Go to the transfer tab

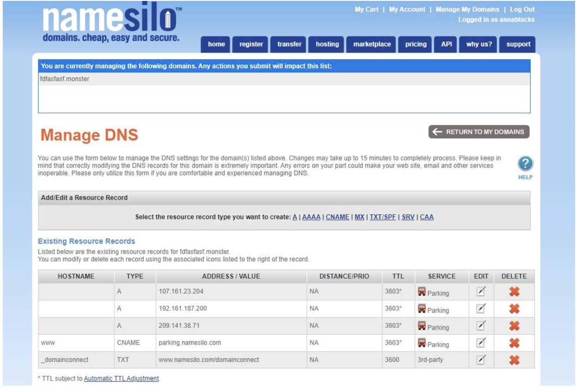[289, 44]
